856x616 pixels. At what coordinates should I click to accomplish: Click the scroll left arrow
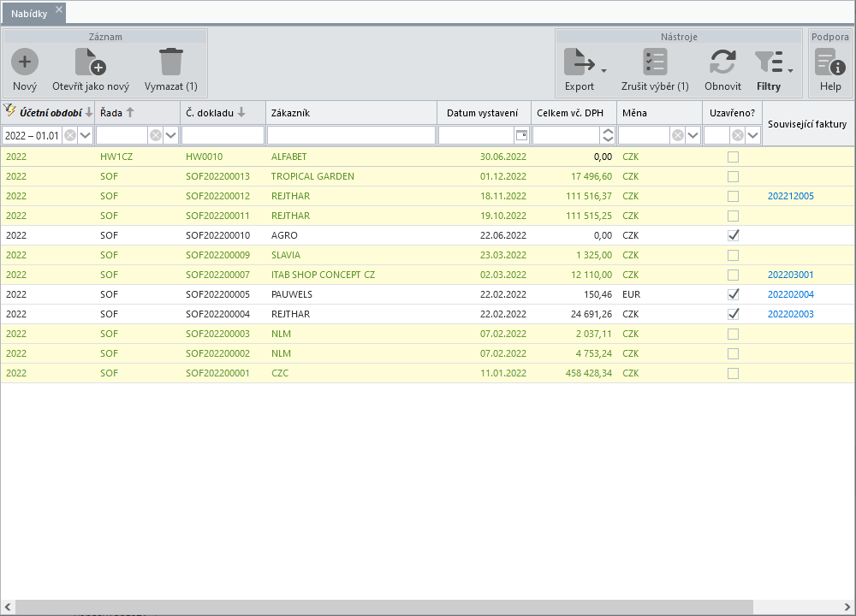[8, 607]
